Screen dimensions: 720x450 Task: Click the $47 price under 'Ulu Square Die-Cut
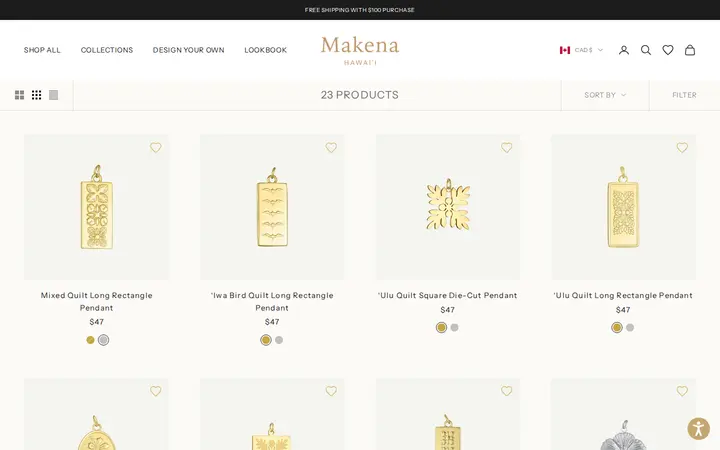coord(448,309)
